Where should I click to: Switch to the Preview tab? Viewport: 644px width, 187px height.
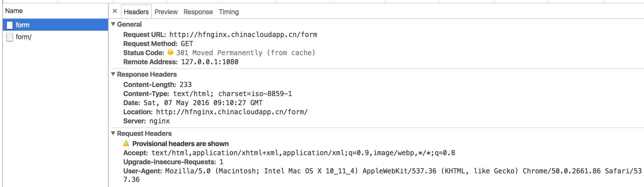point(166,12)
